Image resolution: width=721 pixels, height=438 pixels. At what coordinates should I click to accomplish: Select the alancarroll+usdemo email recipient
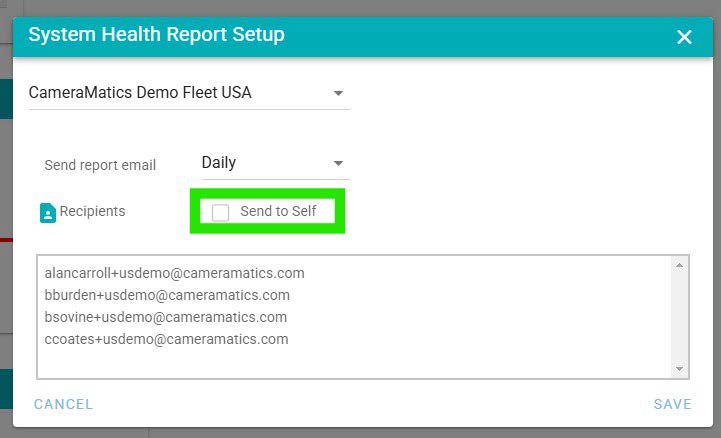tap(174, 273)
